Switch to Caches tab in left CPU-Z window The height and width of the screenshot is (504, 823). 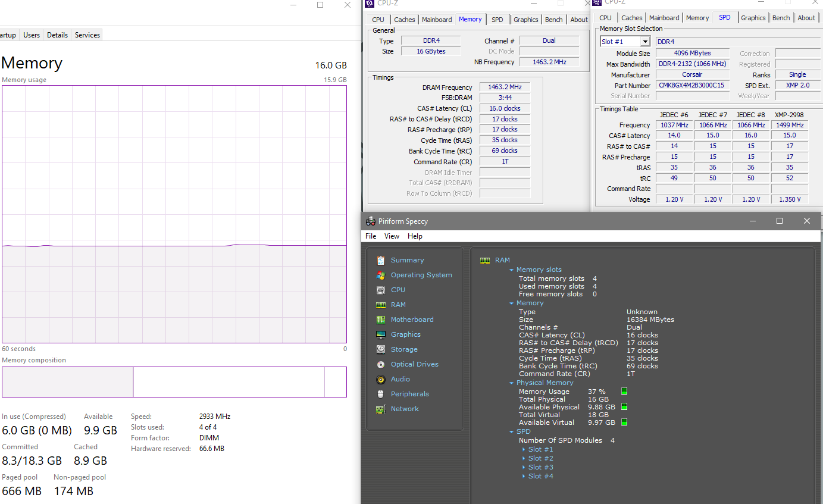(x=404, y=20)
